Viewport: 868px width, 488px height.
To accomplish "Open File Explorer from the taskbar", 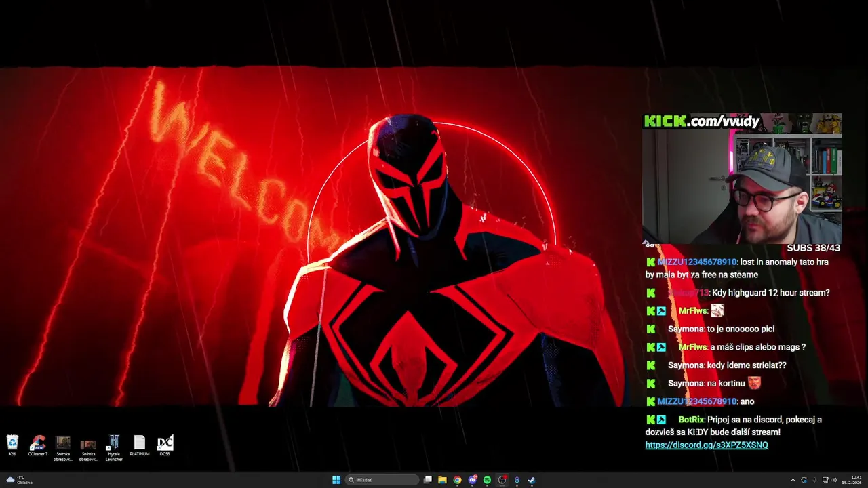I will point(442,480).
